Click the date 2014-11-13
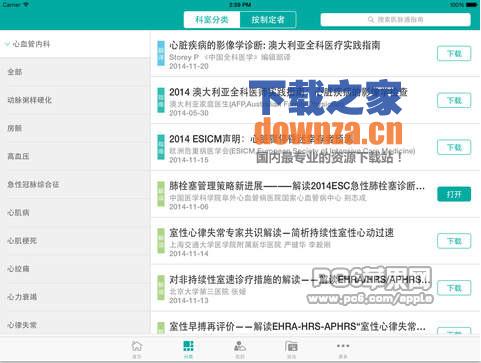The width and height of the screenshot is (481, 363). point(189,300)
